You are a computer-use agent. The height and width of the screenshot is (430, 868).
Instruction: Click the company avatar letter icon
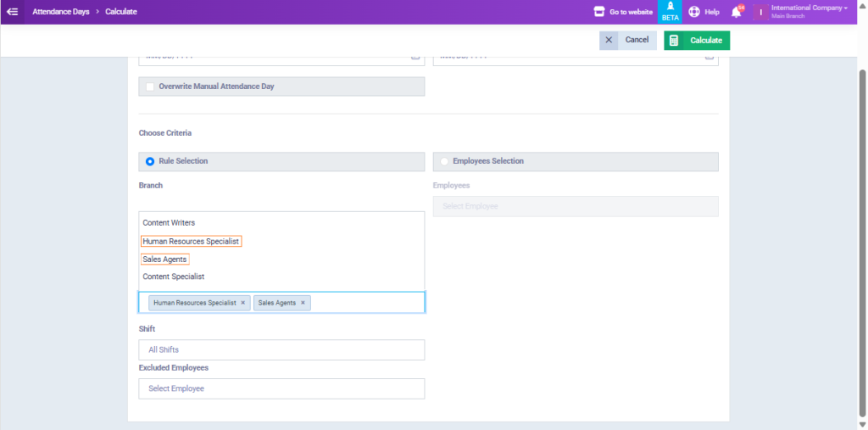(761, 12)
